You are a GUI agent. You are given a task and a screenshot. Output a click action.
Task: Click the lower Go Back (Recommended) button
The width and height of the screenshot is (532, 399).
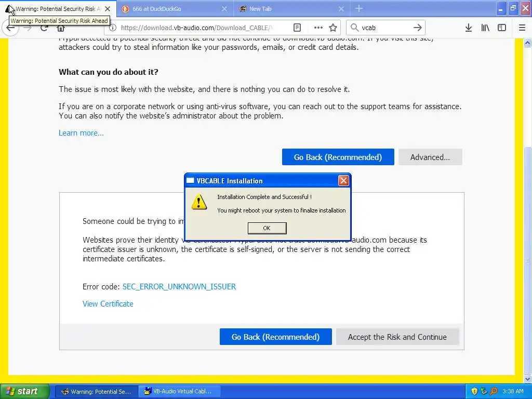click(275, 337)
